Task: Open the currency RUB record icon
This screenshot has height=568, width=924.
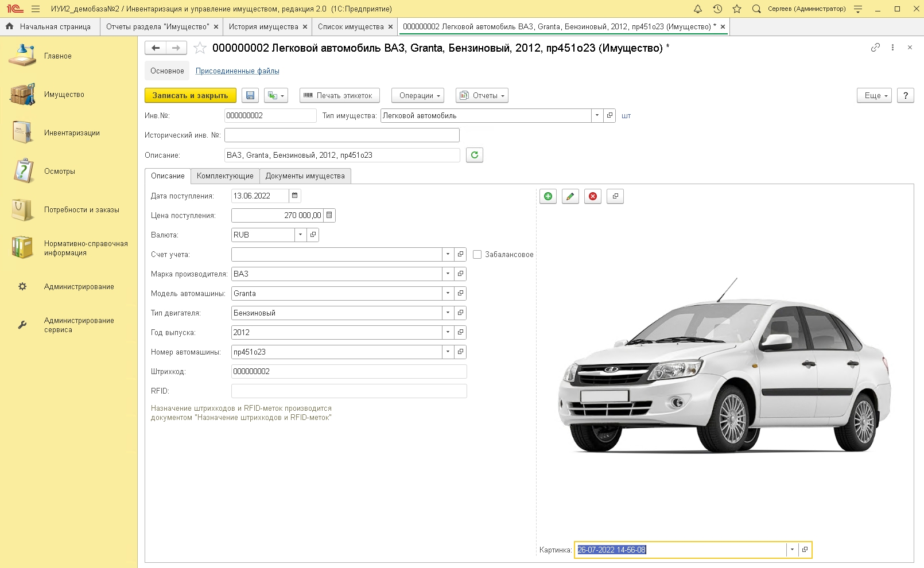Action: click(313, 235)
